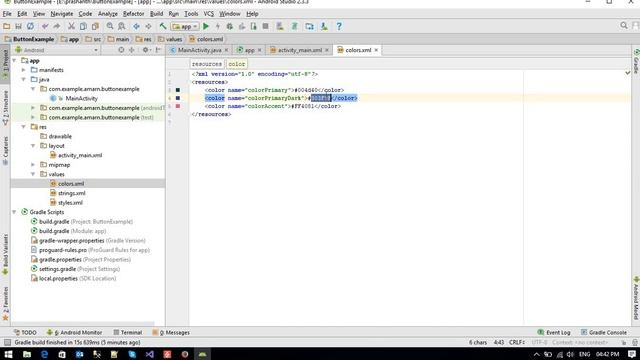Close the colors.xml editor tab

click(376, 50)
